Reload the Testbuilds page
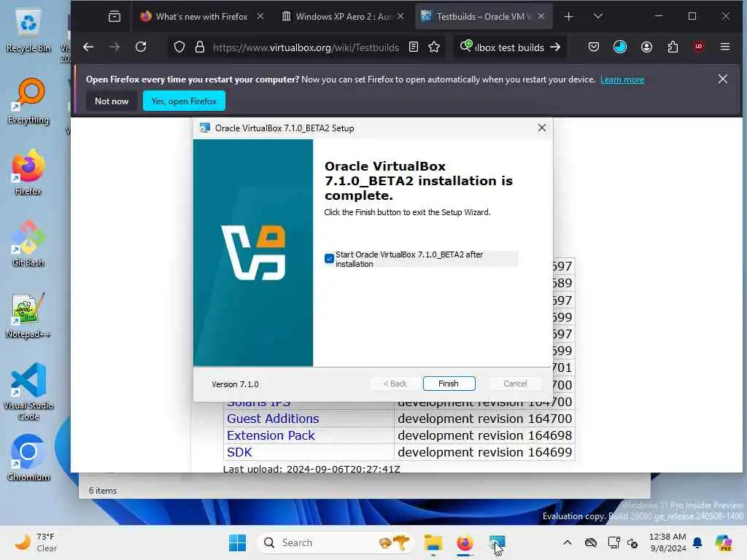The image size is (747, 560). (141, 47)
